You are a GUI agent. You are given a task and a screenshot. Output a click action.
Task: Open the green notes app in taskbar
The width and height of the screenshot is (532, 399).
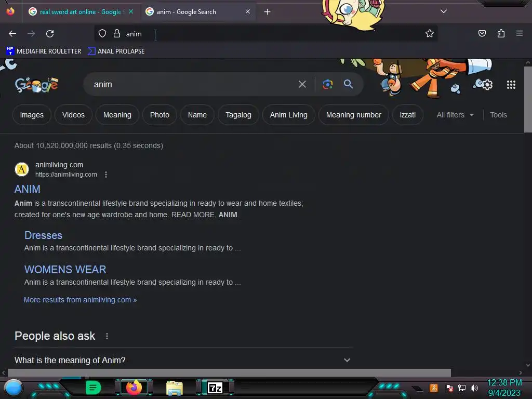(93, 388)
